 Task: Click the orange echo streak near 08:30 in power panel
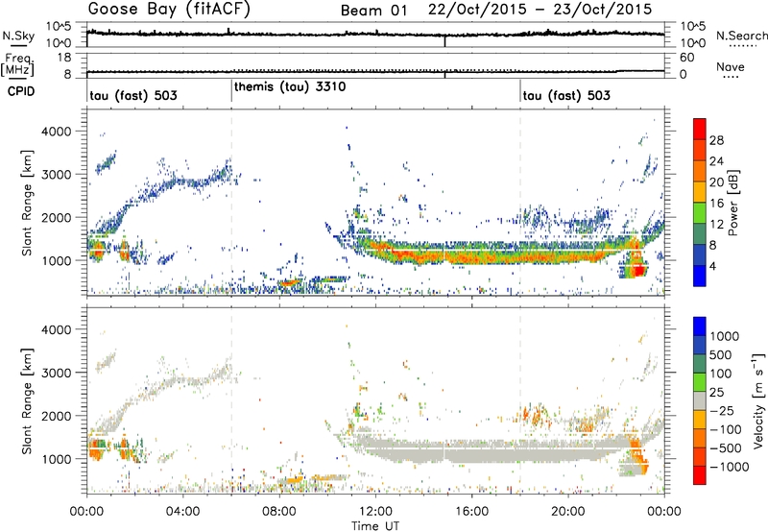pyautogui.click(x=290, y=282)
